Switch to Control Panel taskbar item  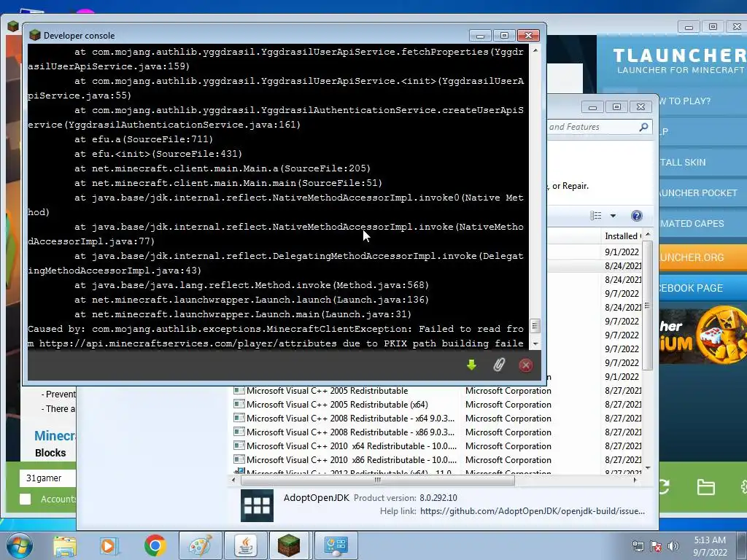pos(336,545)
